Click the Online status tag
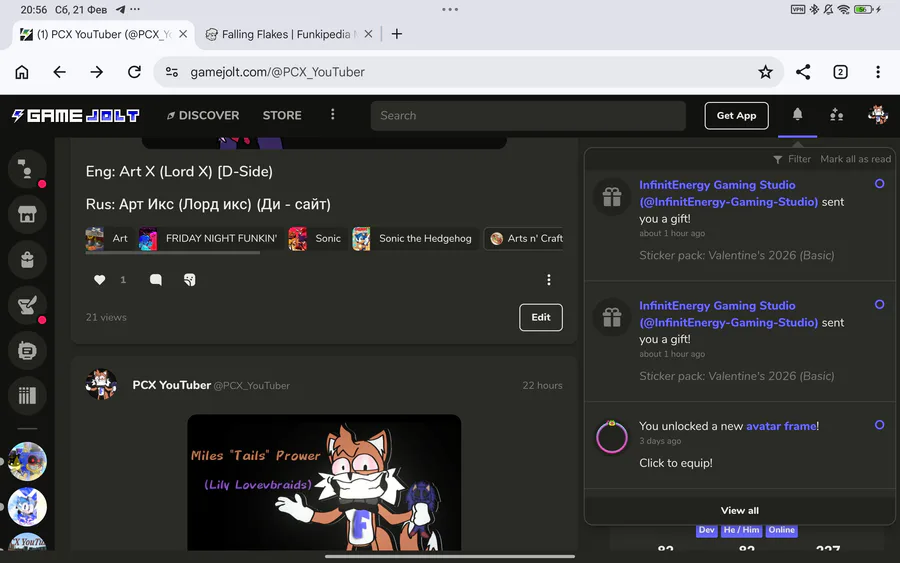This screenshot has height=563, width=900. click(x=781, y=530)
